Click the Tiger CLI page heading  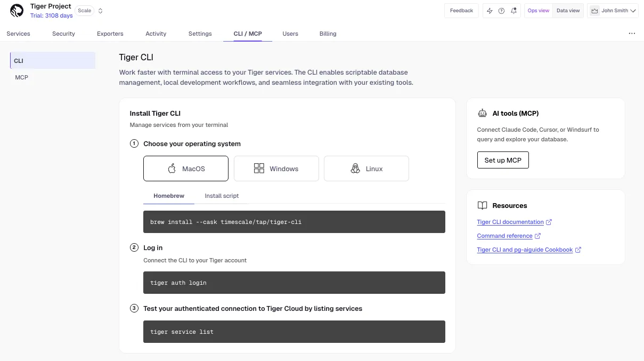(x=136, y=57)
